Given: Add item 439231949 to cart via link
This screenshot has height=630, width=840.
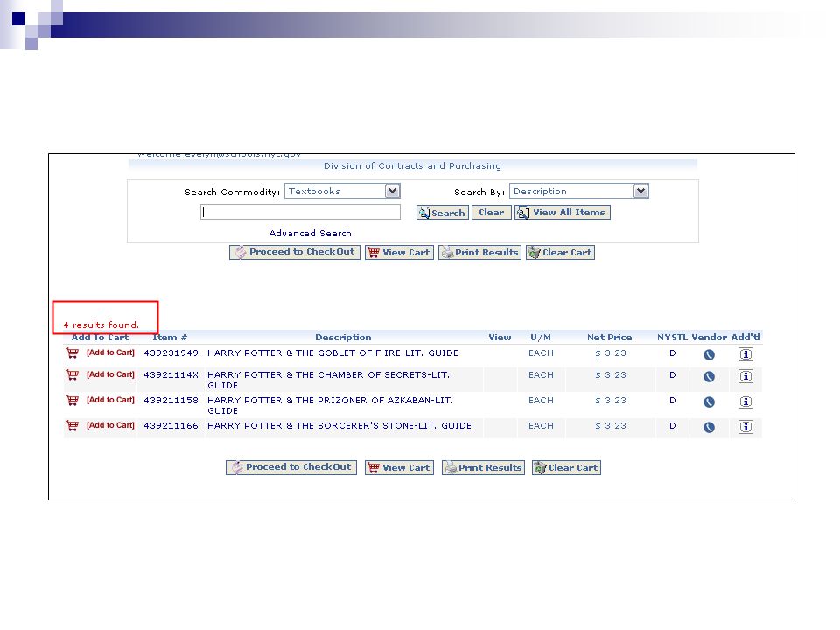Looking at the screenshot, I should click(110, 353).
